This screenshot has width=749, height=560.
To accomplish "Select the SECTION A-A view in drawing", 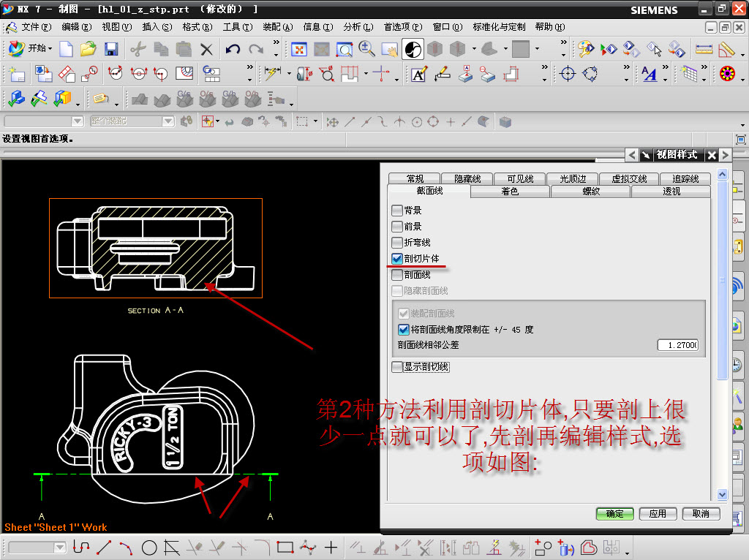I will [x=156, y=248].
